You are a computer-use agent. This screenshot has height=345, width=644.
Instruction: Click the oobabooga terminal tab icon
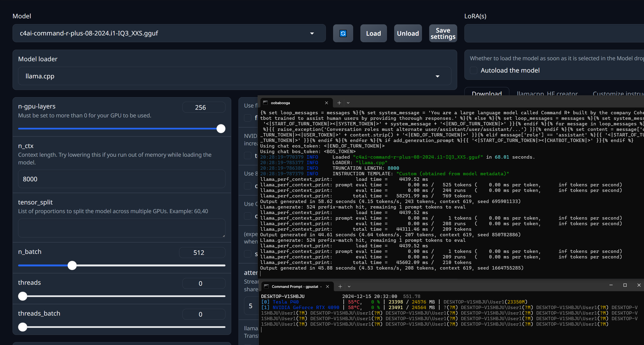coord(265,103)
